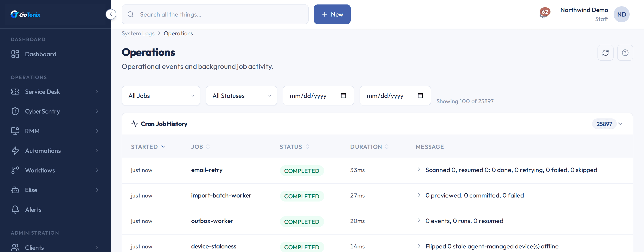Open the first date picker calendar icon

point(343,95)
